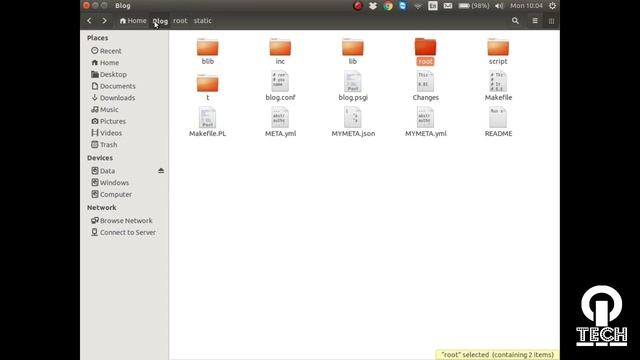This screenshot has height=360, width=640.
Task: Open Music in the sidebar
Action: click(105, 109)
